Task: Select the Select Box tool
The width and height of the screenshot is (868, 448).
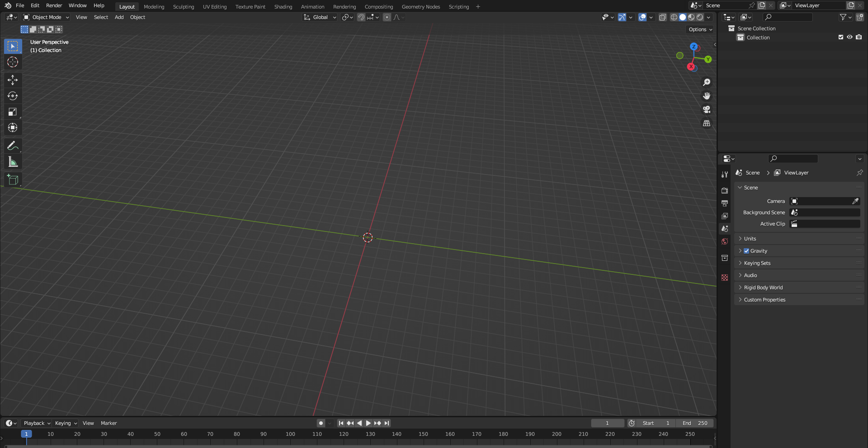Action: [x=13, y=46]
